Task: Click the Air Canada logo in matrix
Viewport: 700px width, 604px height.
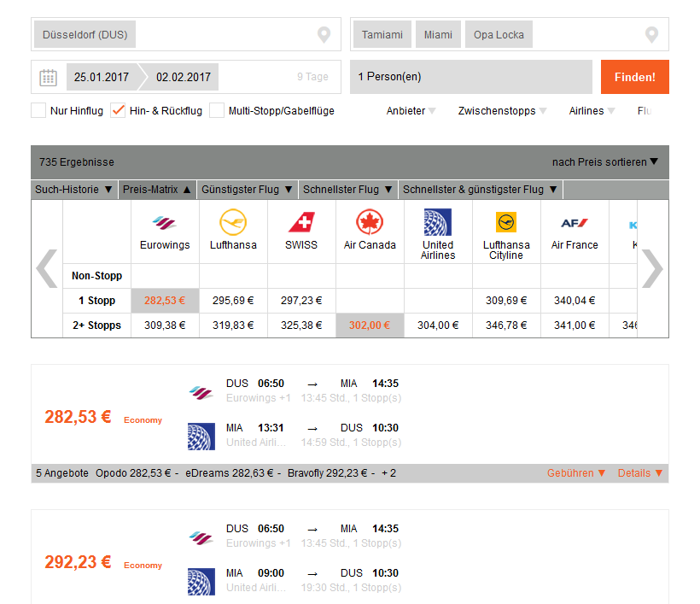Action: [x=370, y=222]
